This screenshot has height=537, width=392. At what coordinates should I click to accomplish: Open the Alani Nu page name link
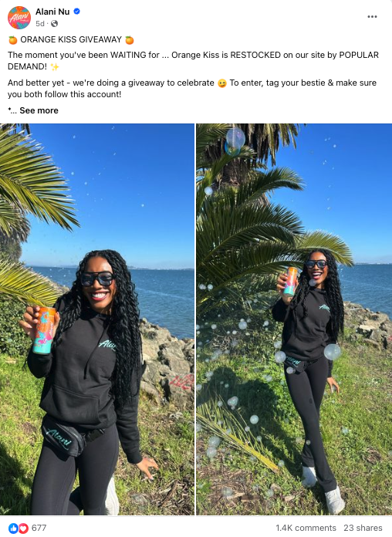coord(52,12)
